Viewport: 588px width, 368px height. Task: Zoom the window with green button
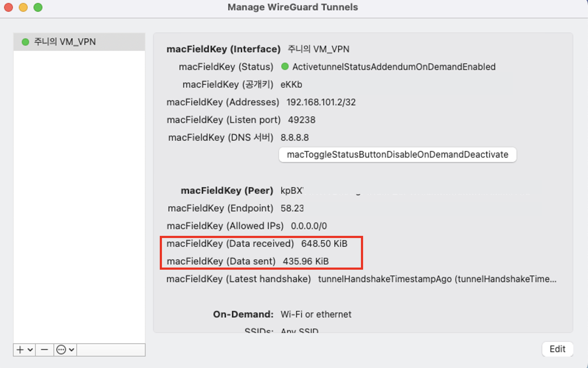pos(38,7)
